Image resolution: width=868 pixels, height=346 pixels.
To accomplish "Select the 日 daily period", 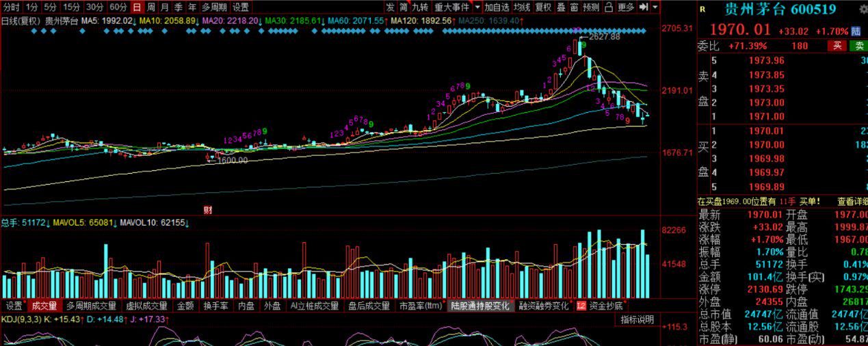I will tap(137, 7).
